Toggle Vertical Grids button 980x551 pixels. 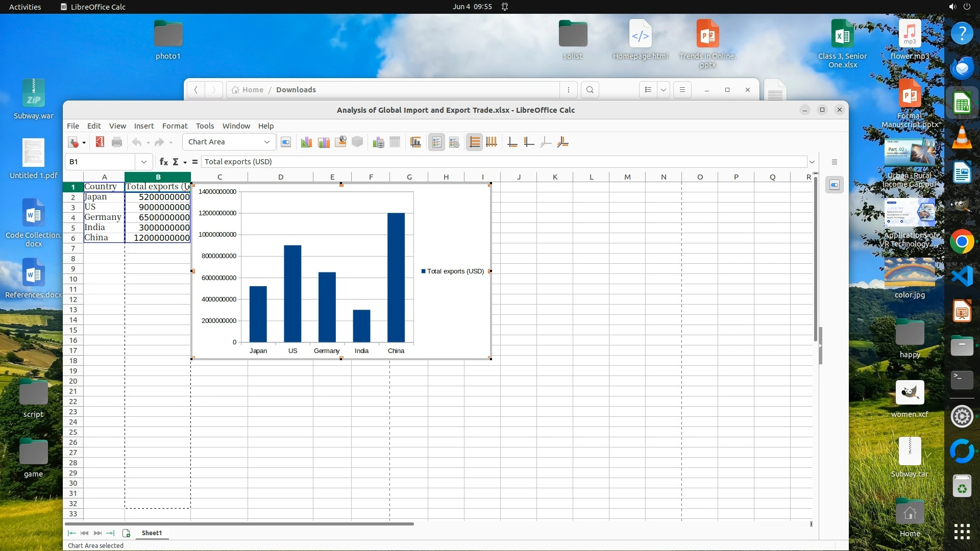pos(492,142)
